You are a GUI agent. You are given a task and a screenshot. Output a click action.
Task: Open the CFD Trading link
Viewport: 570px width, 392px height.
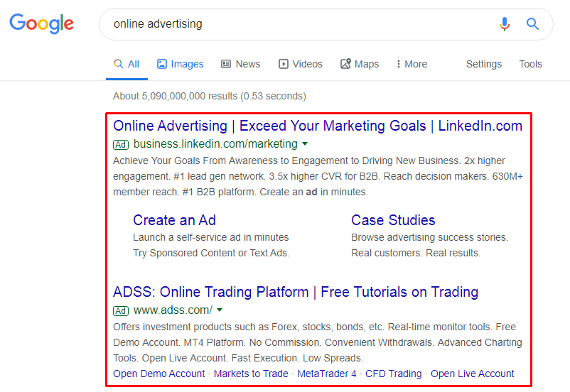click(x=393, y=374)
